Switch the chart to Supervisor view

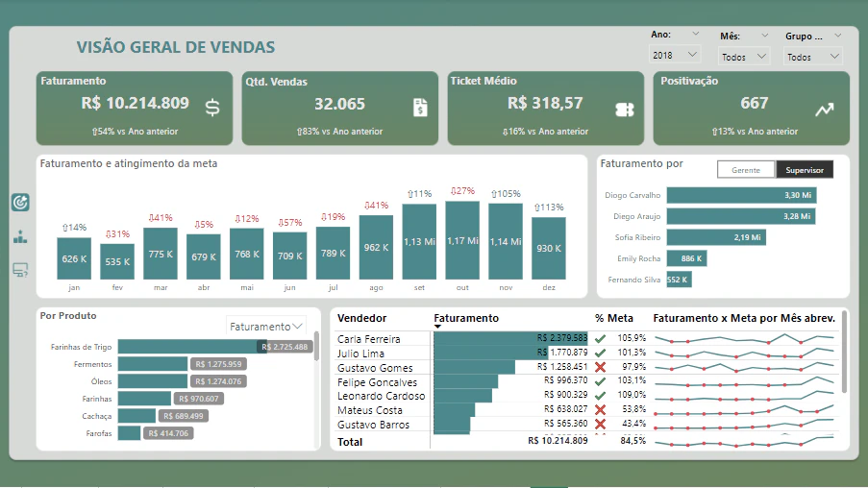[805, 170]
